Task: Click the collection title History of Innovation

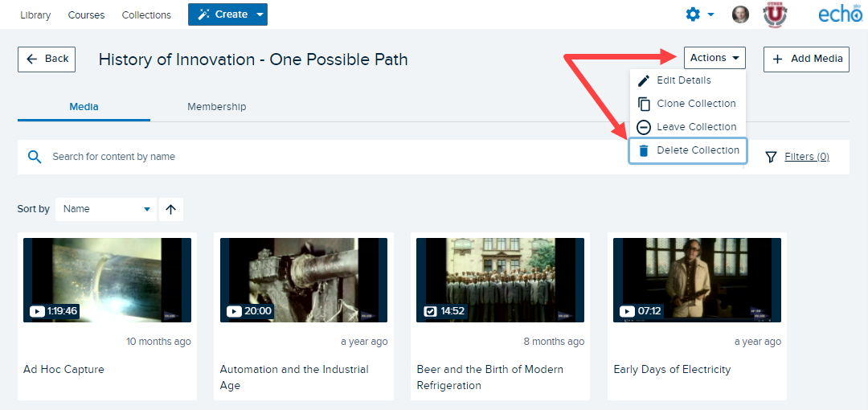Action: coord(253,59)
